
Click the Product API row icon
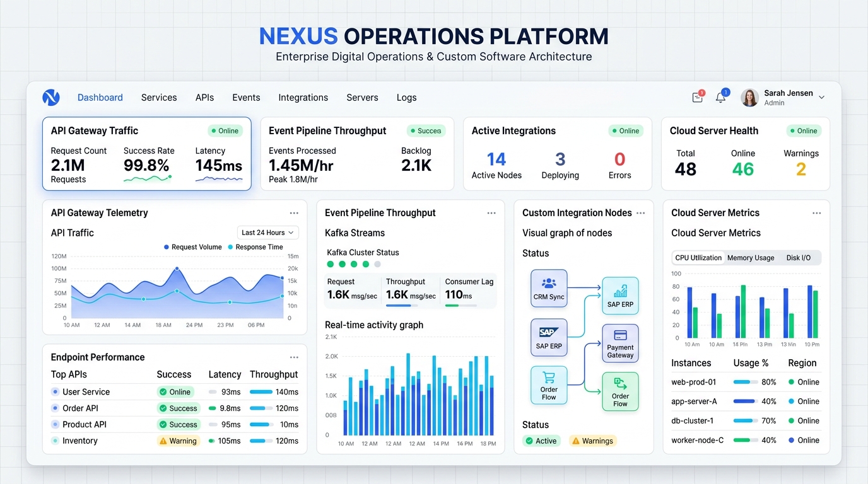coord(56,425)
